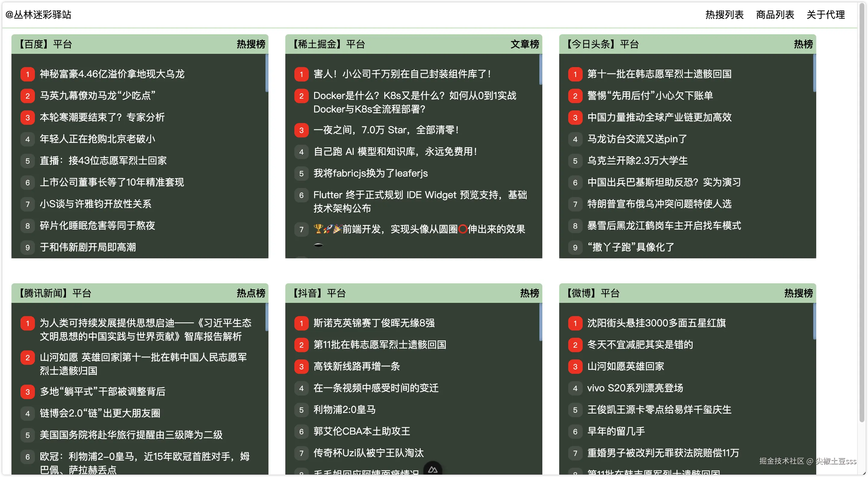Viewport: 868px width, 477px height.
Task: Select 传奇杯Uzi队被宁王队淘汰
Action: click(368, 453)
